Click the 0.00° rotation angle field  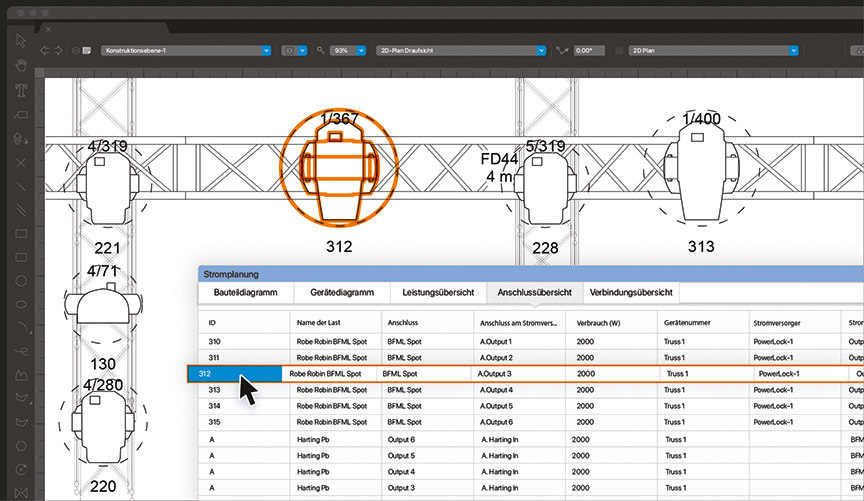[589, 50]
